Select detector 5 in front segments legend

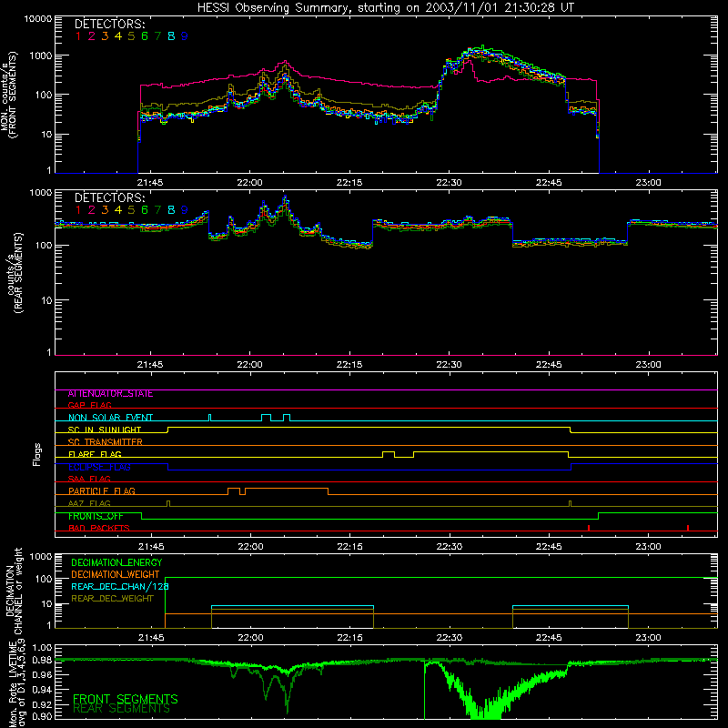(x=131, y=36)
